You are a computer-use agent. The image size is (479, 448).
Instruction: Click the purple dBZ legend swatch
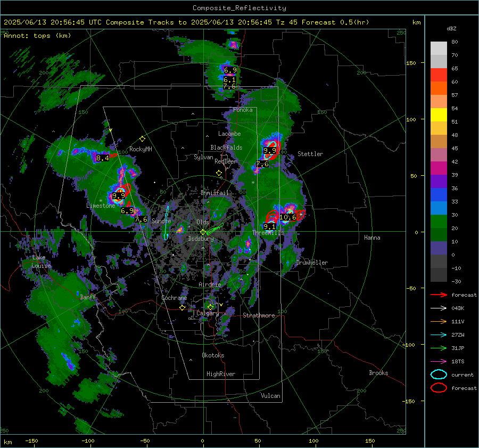click(x=439, y=181)
